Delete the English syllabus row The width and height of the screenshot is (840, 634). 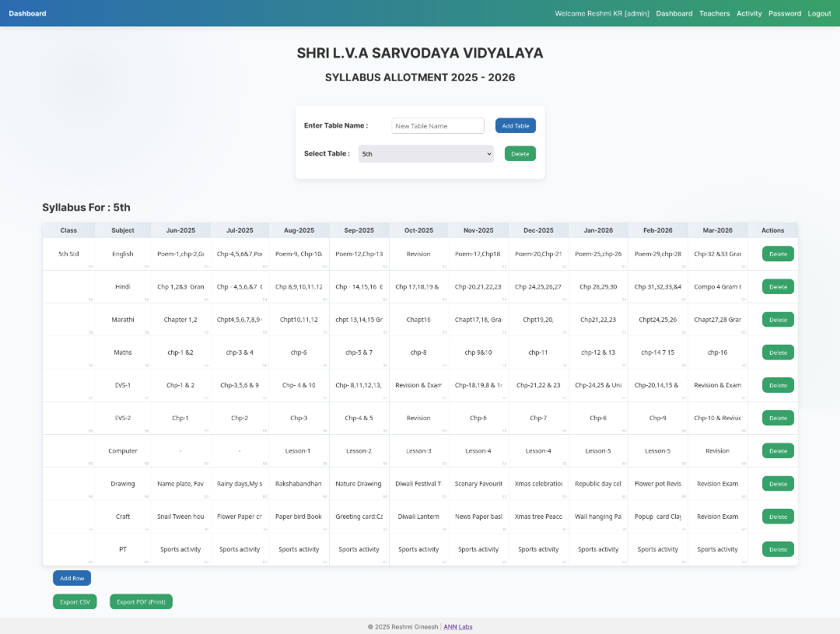pyautogui.click(x=777, y=254)
